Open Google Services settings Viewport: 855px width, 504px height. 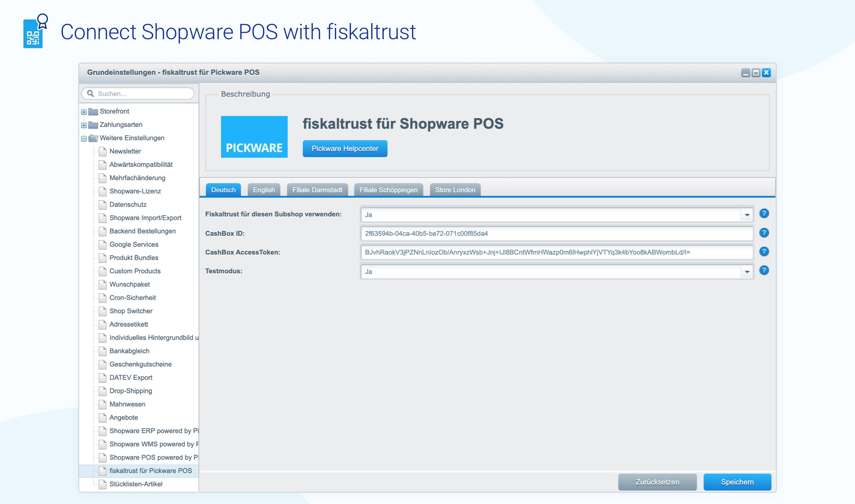click(x=134, y=245)
